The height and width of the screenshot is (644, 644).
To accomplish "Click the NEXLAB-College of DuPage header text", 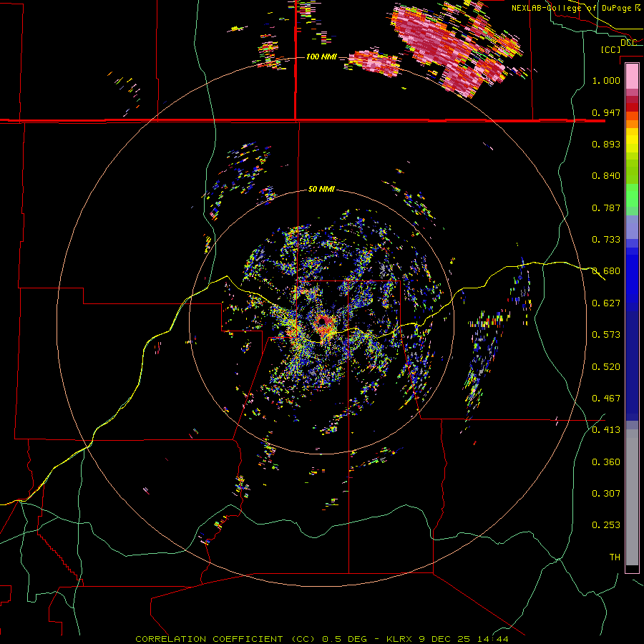I will 575,8.
